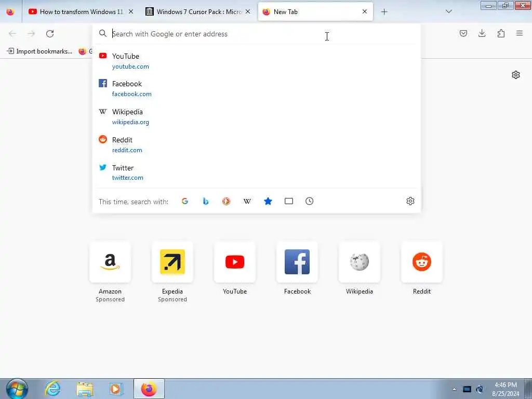The height and width of the screenshot is (399, 532).
Task: Show hidden icons in system tray
Action: tap(454, 389)
